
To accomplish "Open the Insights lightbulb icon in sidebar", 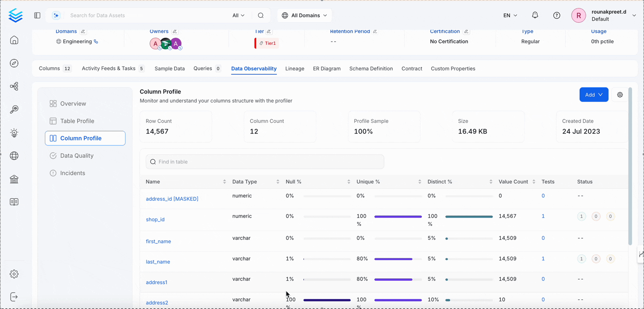I will click(x=14, y=133).
